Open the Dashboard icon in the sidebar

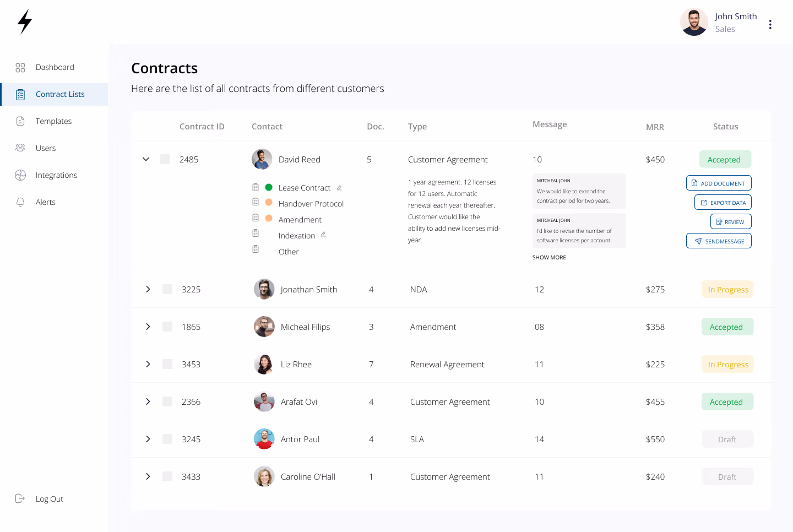(20, 67)
